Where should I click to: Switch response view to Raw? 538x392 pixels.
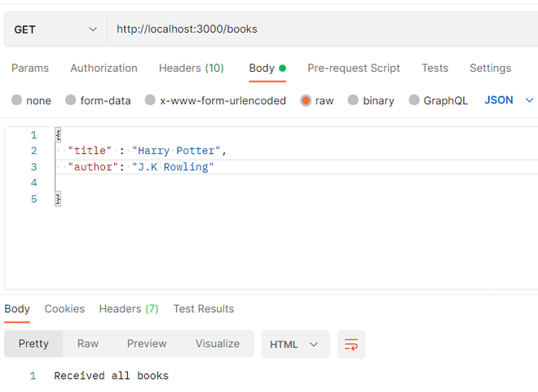click(x=88, y=344)
